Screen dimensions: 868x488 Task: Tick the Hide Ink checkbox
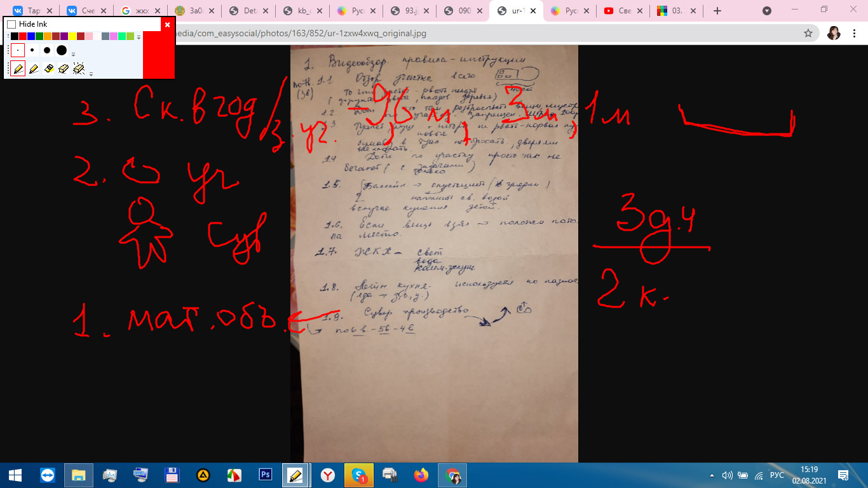coord(11,24)
